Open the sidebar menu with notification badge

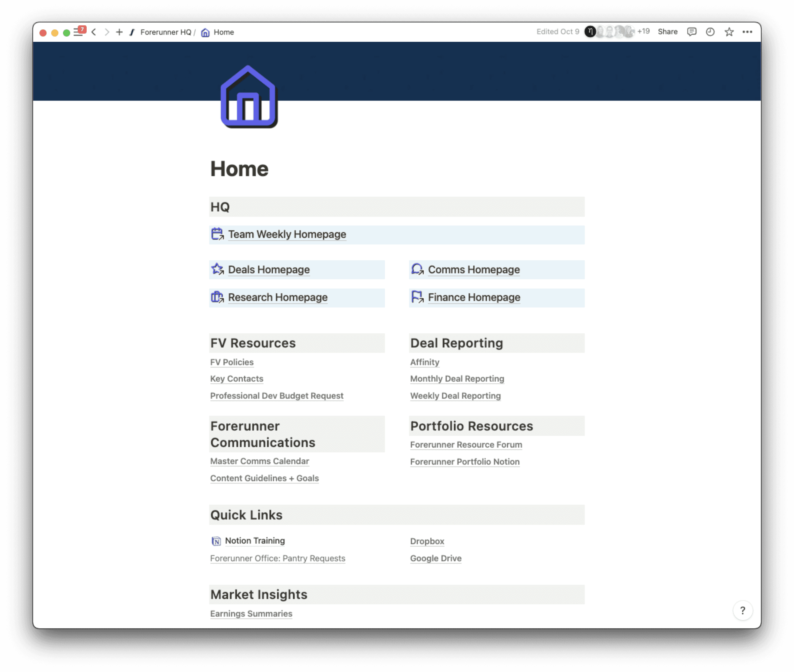(78, 32)
